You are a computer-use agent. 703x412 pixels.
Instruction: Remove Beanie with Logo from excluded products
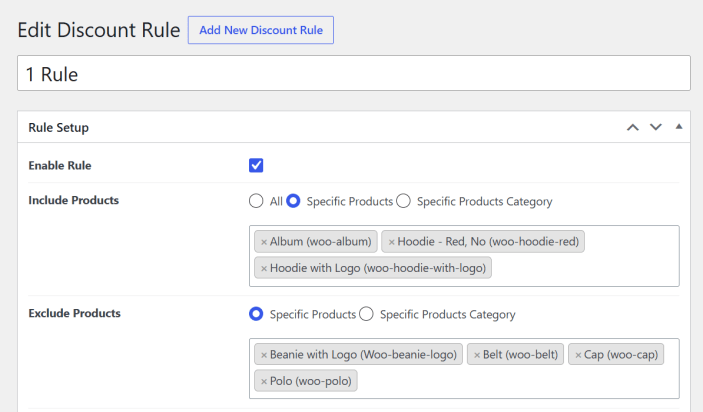tap(264, 355)
